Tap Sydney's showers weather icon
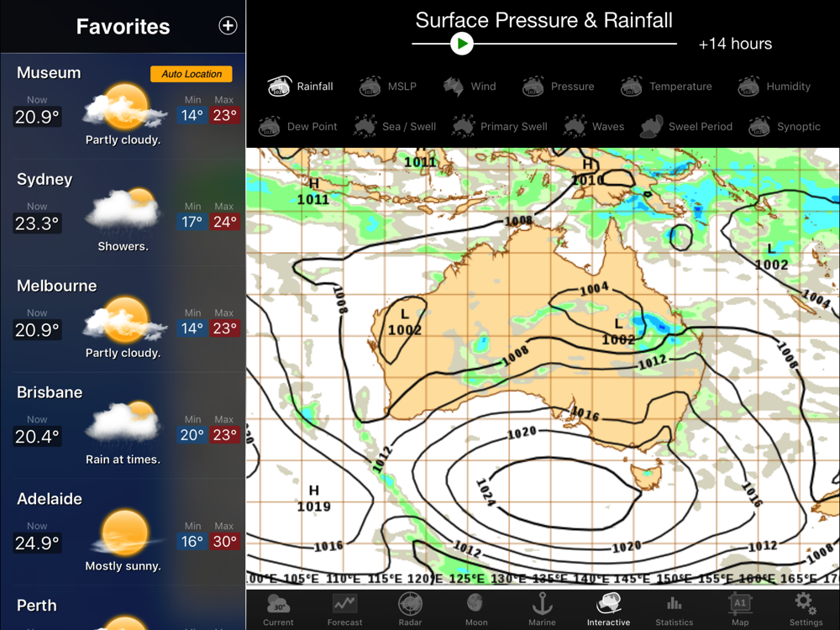 [123, 211]
